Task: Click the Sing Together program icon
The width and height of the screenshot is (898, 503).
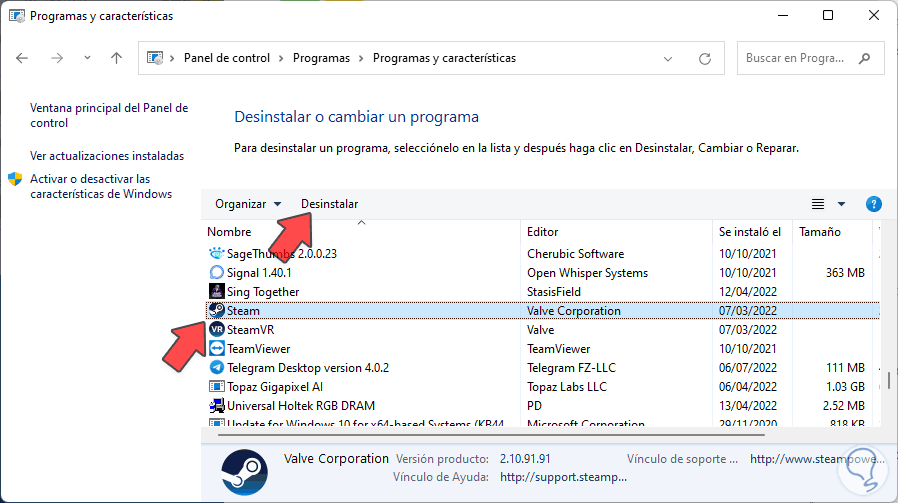Action: (216, 291)
